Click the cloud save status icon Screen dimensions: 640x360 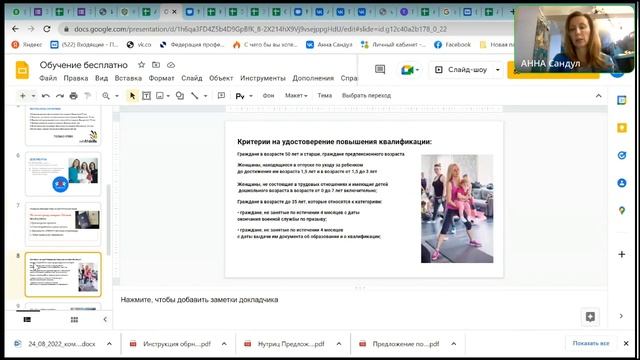point(171,65)
